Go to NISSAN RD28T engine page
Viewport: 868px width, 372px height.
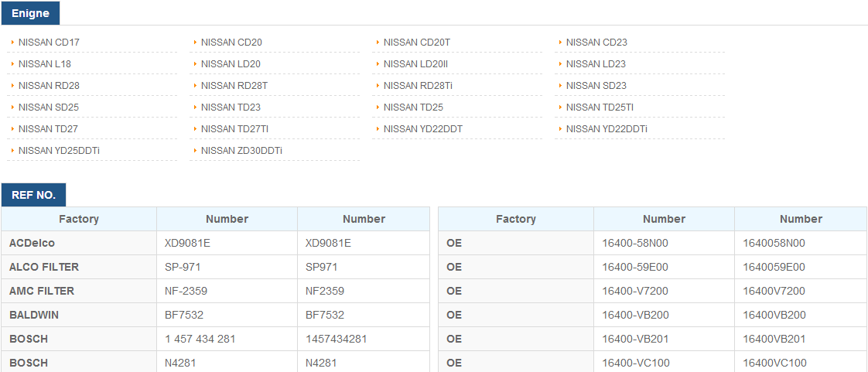(x=234, y=85)
